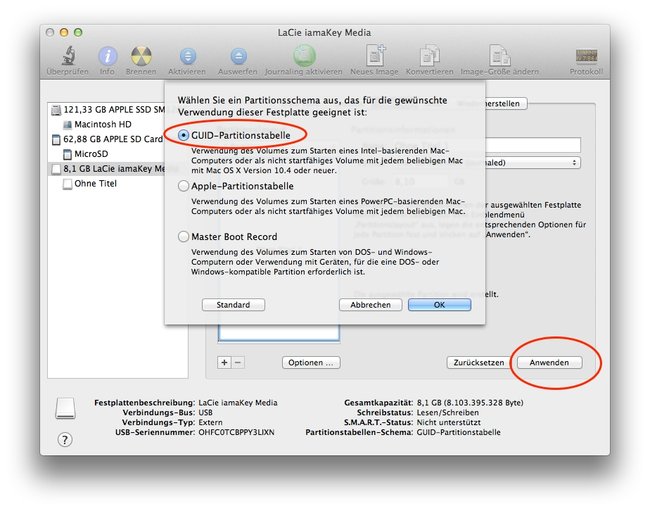Open the Format dropdown arrows
This screenshot has height=511, width=650.
coord(574,162)
